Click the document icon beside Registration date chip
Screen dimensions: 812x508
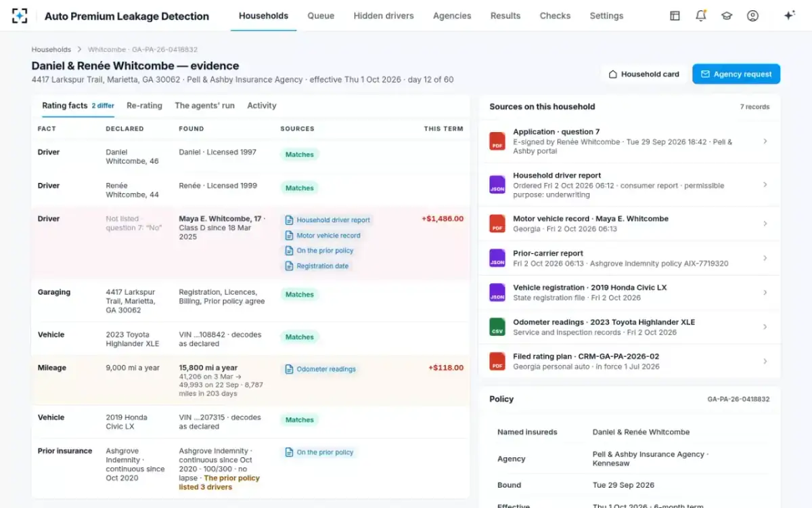290,266
